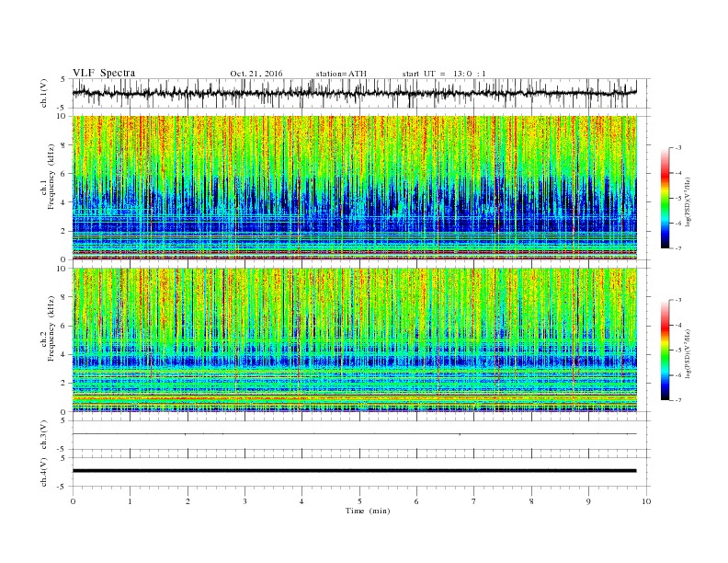Click the "7" tick on the time axis

[474, 501]
